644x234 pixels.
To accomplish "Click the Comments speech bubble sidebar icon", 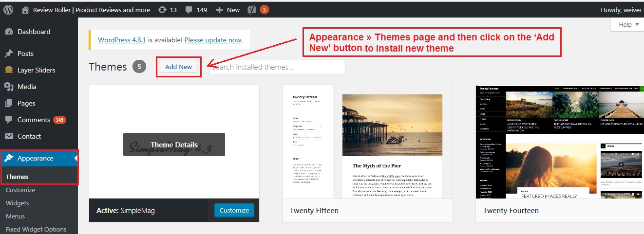I will 9,120.
